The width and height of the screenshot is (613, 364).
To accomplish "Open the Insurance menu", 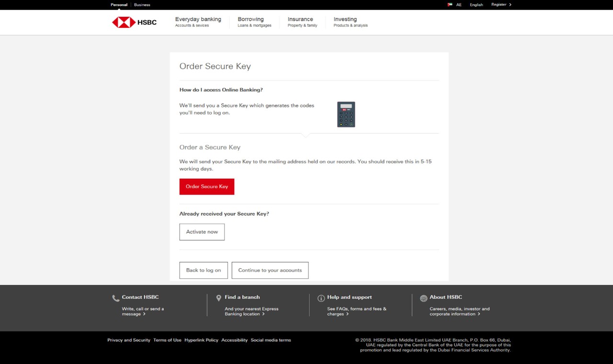I will [x=302, y=22].
